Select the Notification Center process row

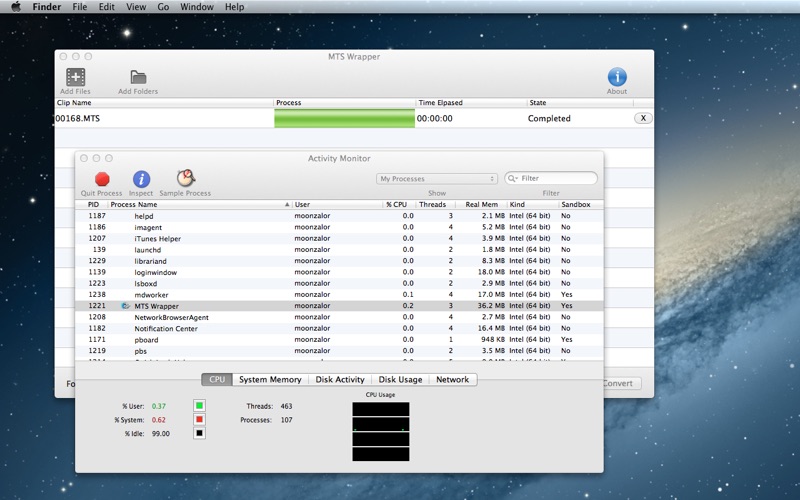click(x=339, y=328)
